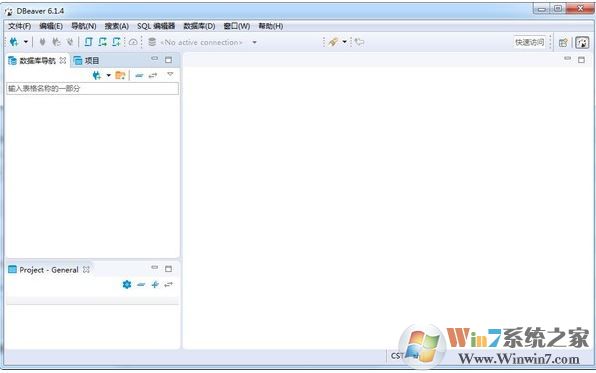Minimize the editor area

567,59
